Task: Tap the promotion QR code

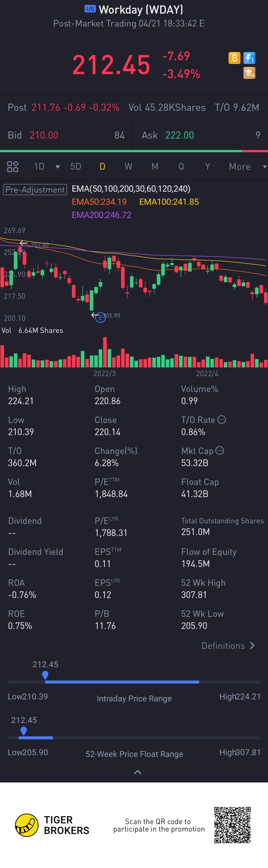Action: [232, 825]
